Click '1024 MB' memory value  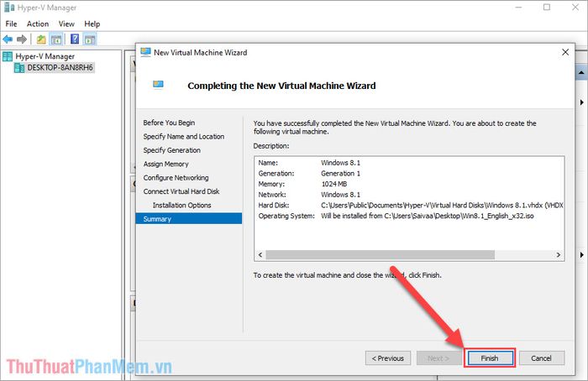coord(334,184)
